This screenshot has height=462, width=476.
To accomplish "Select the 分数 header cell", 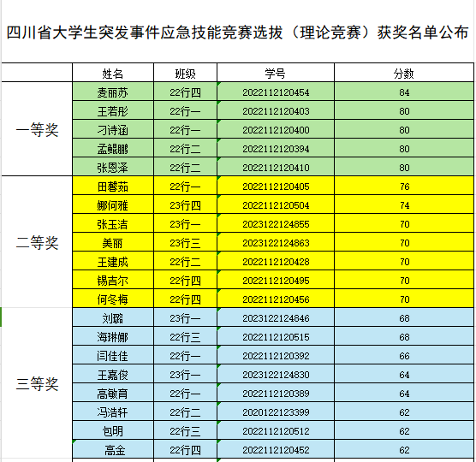I will coord(404,73).
